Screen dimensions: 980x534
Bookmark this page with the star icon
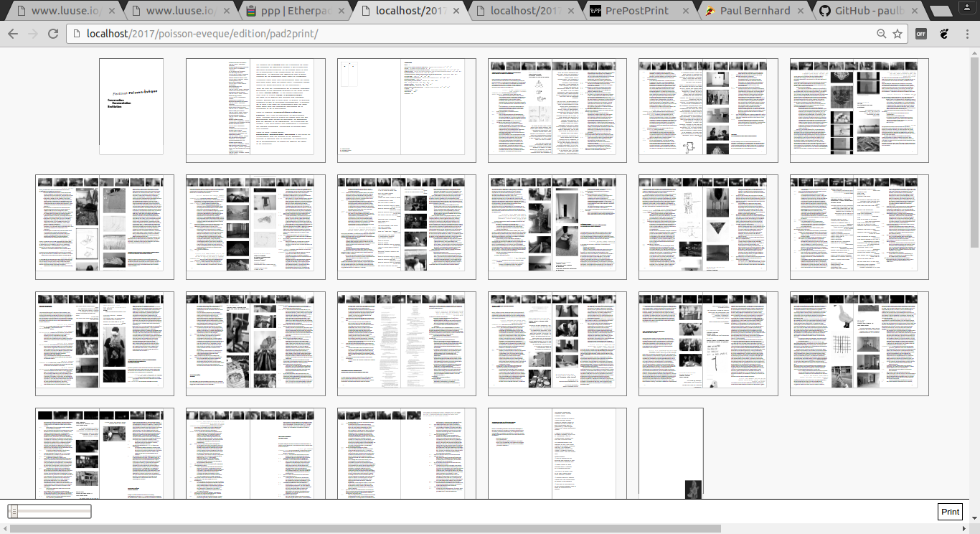(897, 34)
